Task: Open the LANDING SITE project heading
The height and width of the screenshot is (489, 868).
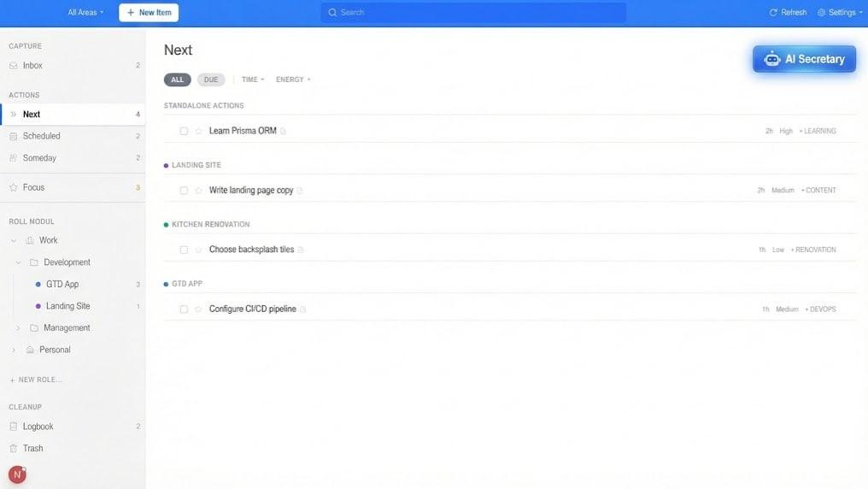Action: point(196,165)
